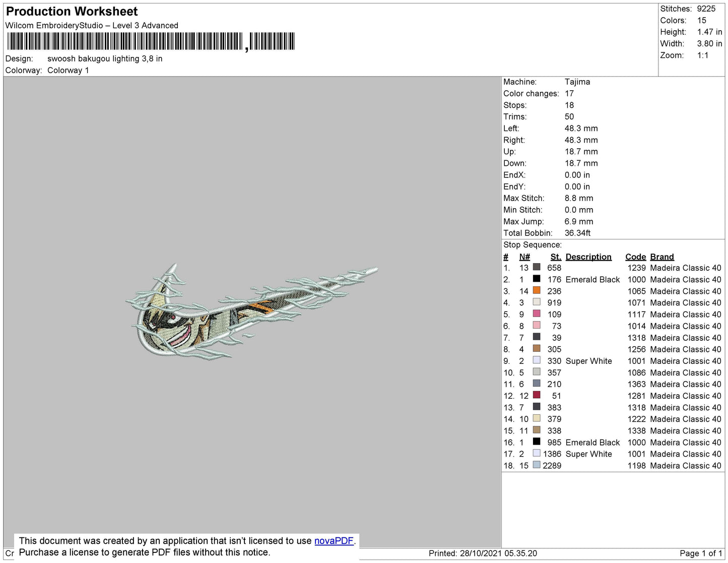The width and height of the screenshot is (728, 563).
Task: Pick the cream swatch for code 1222
Action: click(x=537, y=418)
